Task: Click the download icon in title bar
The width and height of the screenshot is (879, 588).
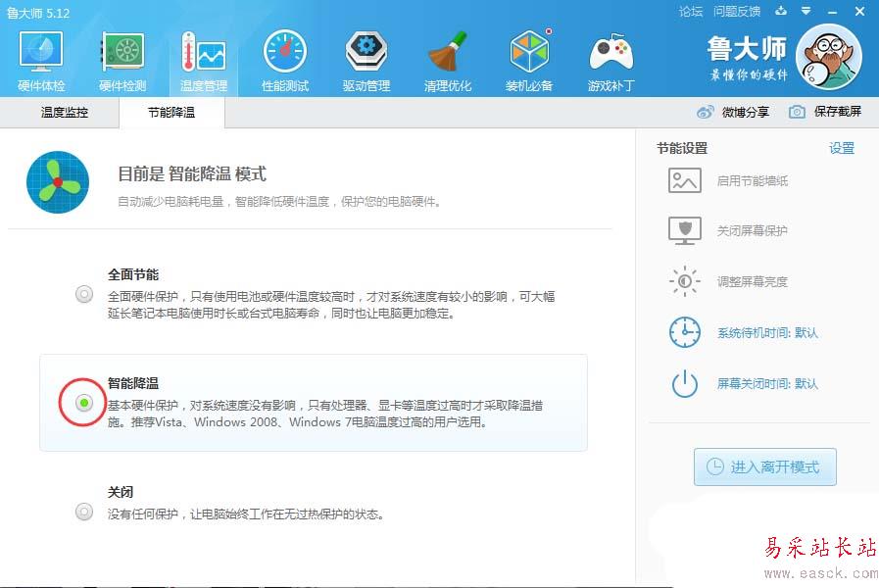Action: pyautogui.click(x=780, y=11)
